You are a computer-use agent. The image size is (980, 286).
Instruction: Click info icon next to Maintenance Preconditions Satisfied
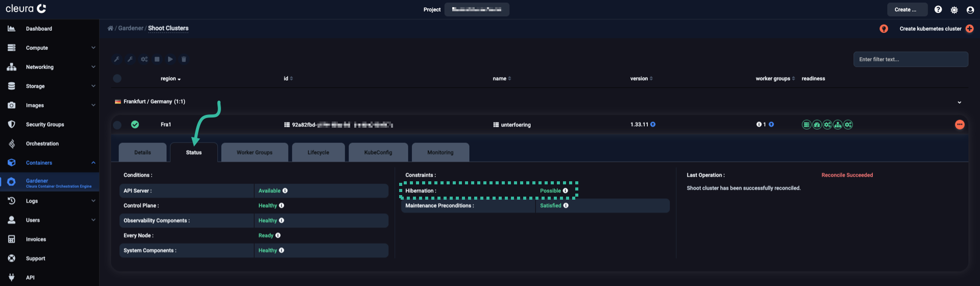566,205
